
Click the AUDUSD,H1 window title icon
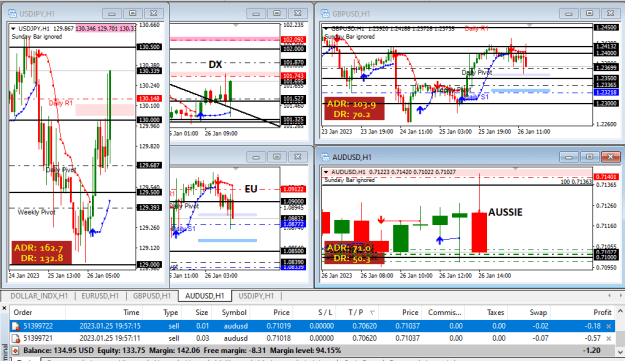pyautogui.click(x=325, y=157)
